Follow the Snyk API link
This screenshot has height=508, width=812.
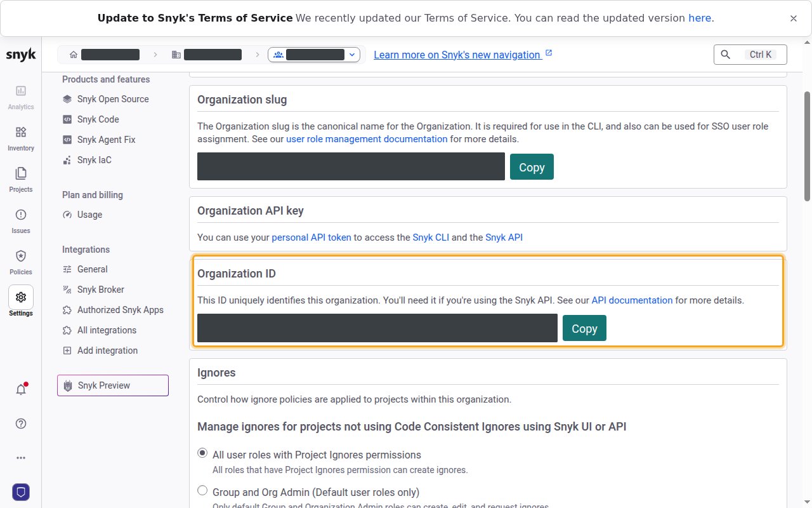[x=504, y=237]
